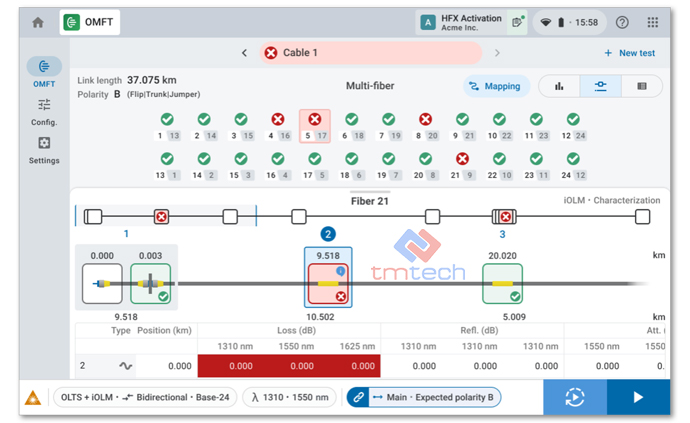Screen dimensions: 690x423
Task: Open Settings from the sidebar
Action: [43, 149]
